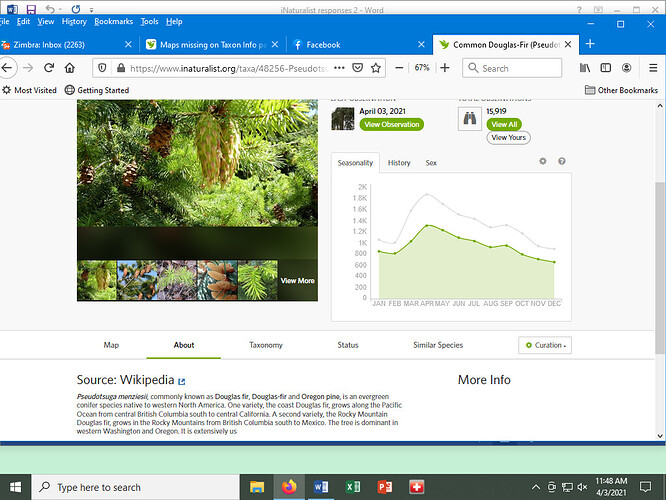The height and width of the screenshot is (500, 666).
Task: Show site security padlock info
Action: pyautogui.click(x=121, y=68)
